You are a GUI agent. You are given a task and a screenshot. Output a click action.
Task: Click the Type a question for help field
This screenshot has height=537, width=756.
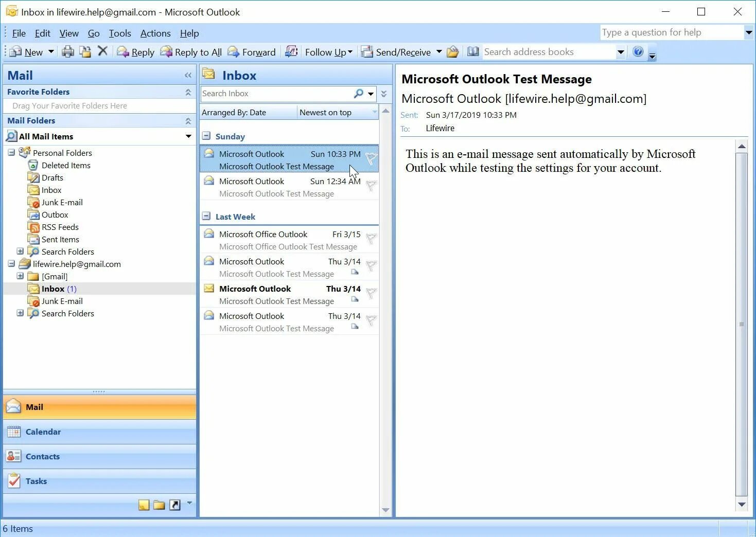coord(669,32)
